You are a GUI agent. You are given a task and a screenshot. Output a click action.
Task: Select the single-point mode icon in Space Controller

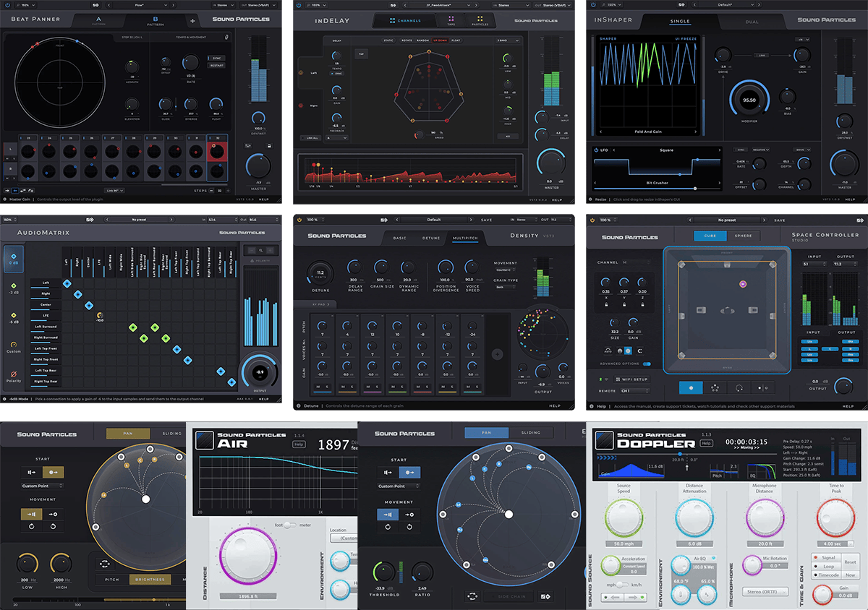[691, 387]
